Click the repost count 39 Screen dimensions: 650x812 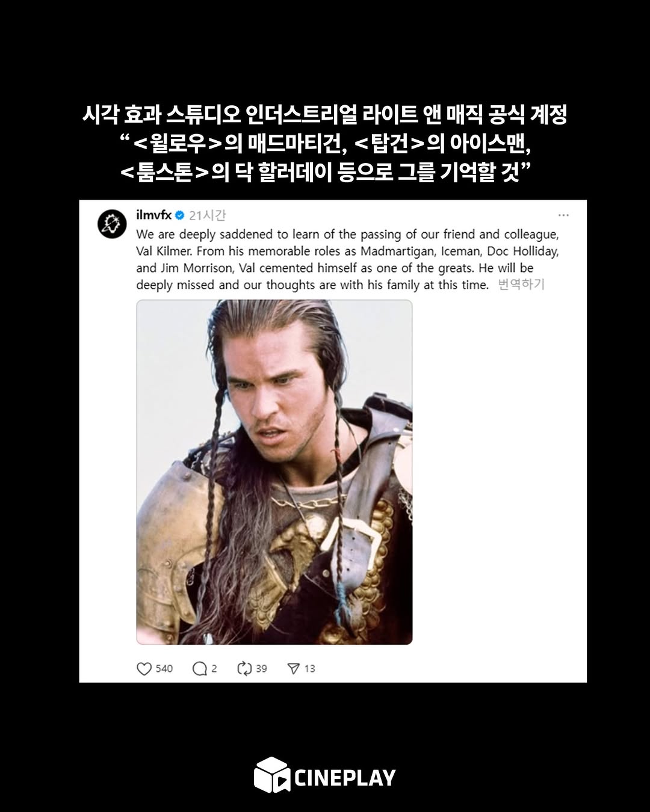click(x=261, y=668)
